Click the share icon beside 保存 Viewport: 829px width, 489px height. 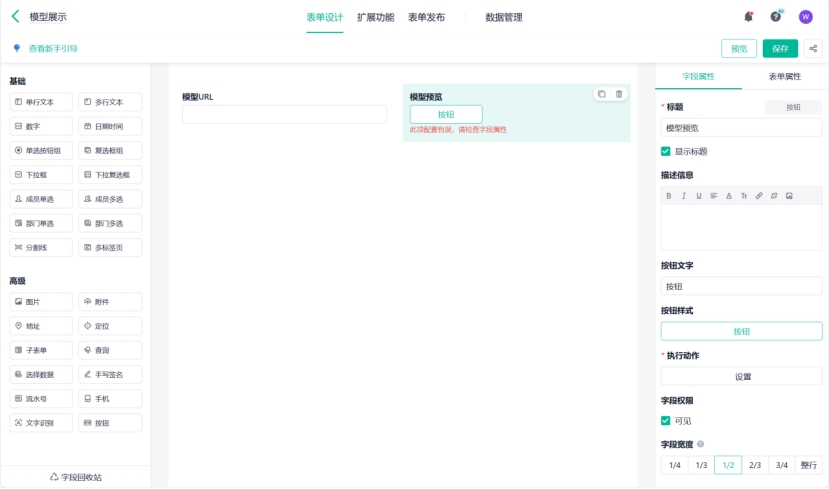[813, 49]
